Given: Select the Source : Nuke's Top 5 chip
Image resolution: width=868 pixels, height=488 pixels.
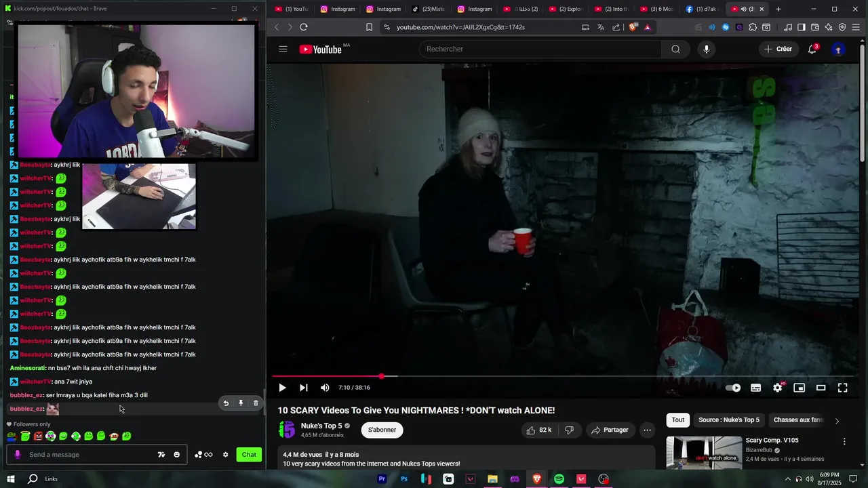Looking at the screenshot, I should tap(729, 420).
